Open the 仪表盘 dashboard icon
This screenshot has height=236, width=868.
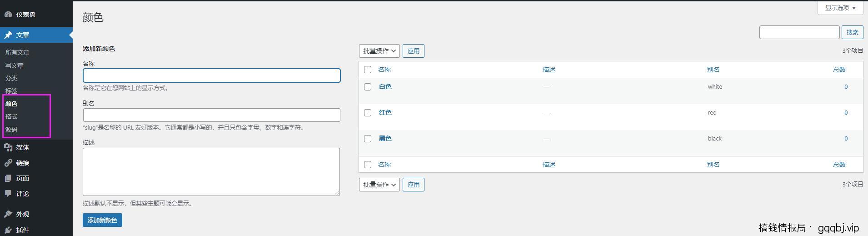(8, 15)
